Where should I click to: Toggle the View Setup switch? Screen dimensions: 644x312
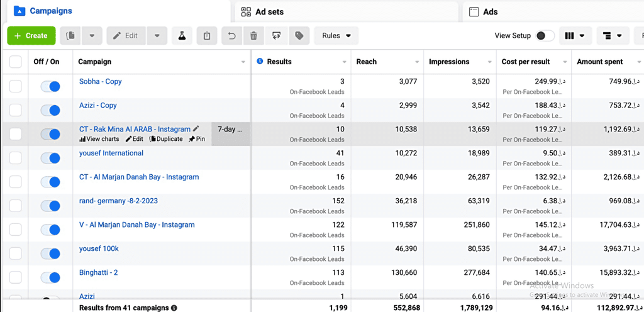(545, 36)
